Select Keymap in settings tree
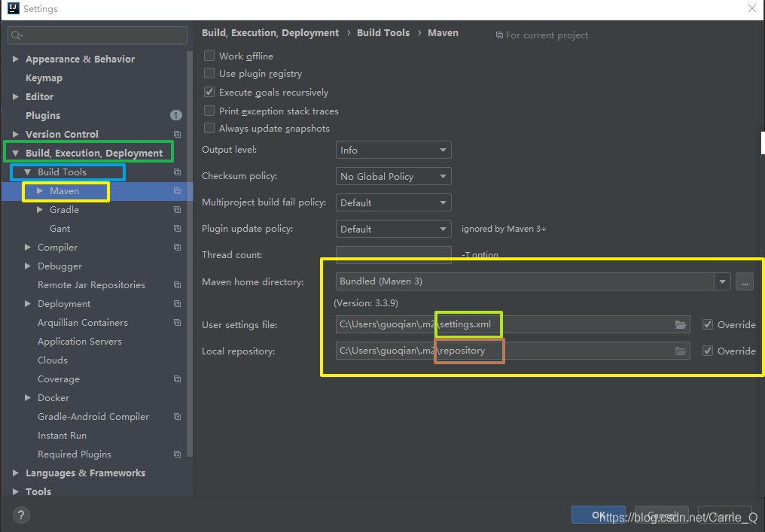The image size is (765, 532). 44,78
